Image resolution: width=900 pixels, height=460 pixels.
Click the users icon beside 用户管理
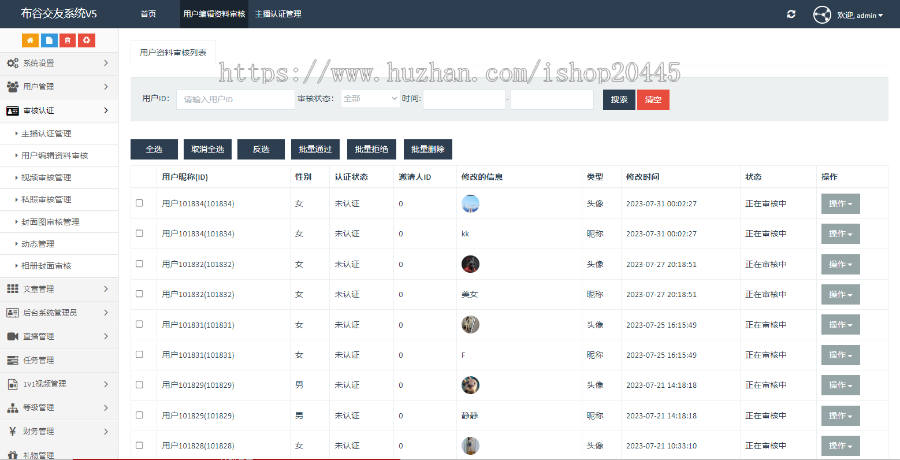[x=13, y=87]
